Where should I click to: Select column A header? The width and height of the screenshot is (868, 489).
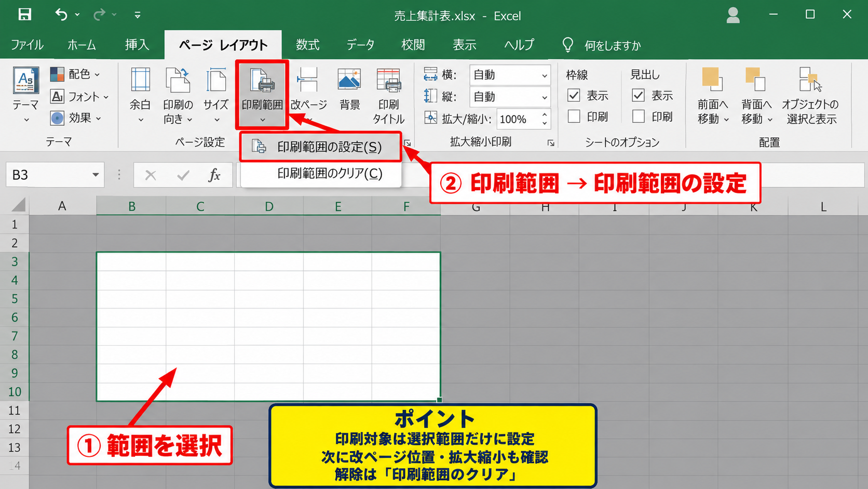click(x=62, y=206)
